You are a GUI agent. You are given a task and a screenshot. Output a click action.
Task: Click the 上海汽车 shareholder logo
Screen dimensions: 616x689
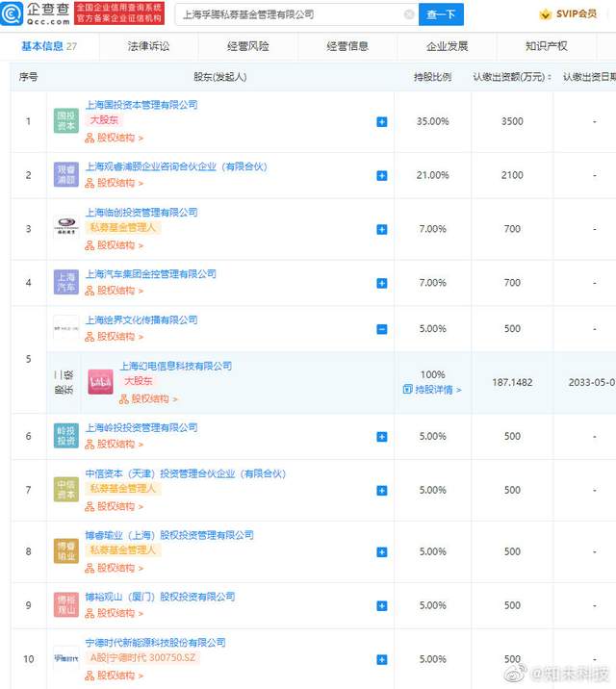click(65, 283)
